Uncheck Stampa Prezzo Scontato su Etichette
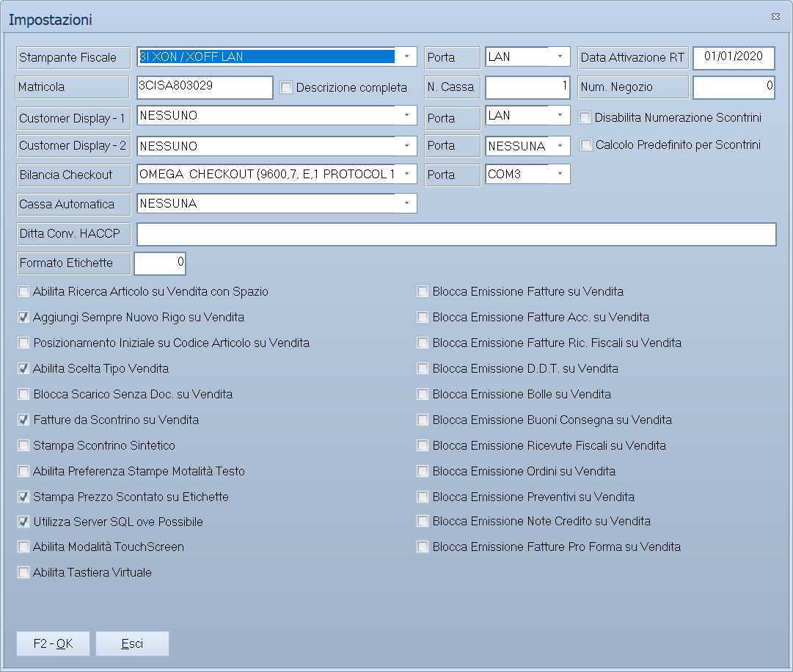The height and width of the screenshot is (672, 793). [23, 497]
